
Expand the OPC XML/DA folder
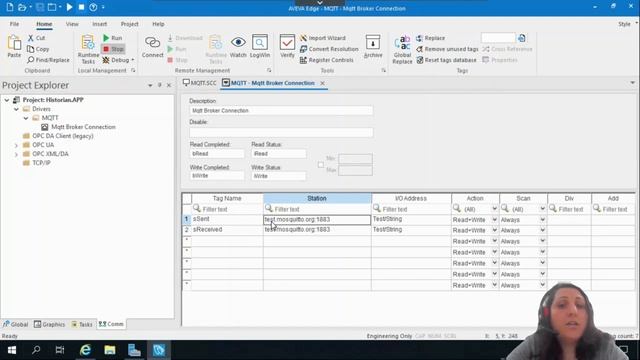(16, 154)
